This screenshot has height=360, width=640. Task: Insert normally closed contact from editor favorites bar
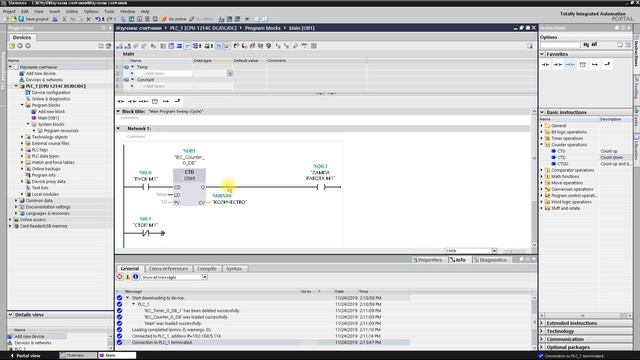coord(132,101)
